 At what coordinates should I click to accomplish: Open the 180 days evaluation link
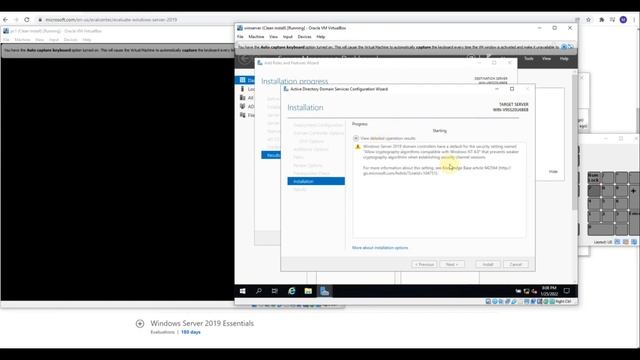[x=191, y=332]
